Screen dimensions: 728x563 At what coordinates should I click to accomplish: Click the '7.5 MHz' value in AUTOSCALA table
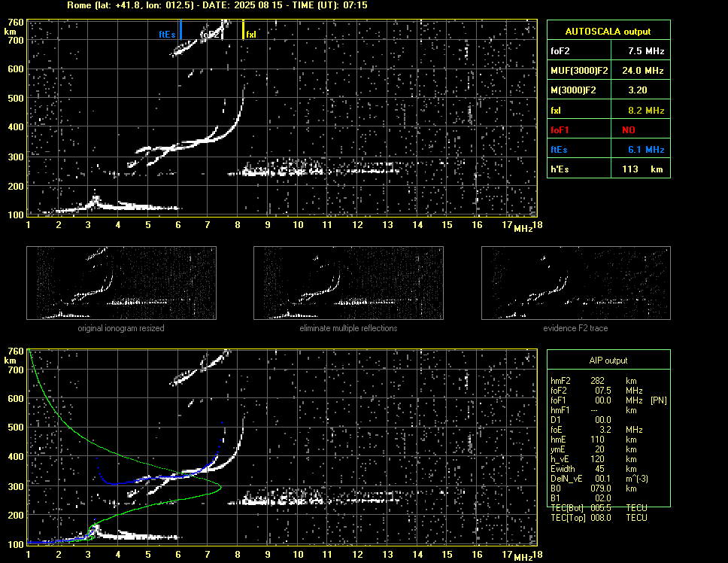pos(646,51)
